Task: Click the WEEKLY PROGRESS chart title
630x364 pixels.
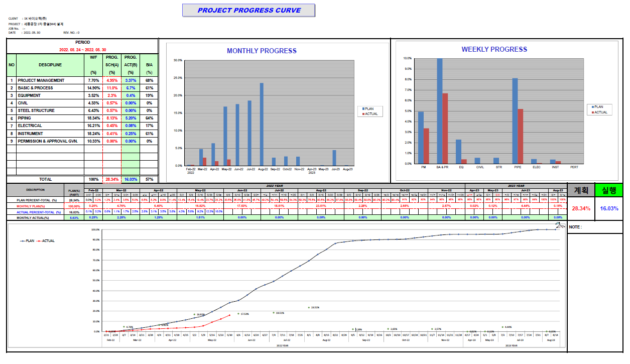Action: (x=494, y=49)
